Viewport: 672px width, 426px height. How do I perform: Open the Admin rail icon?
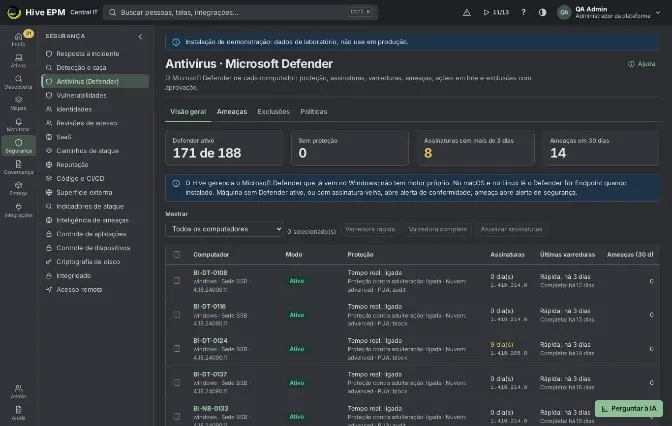tap(18, 391)
